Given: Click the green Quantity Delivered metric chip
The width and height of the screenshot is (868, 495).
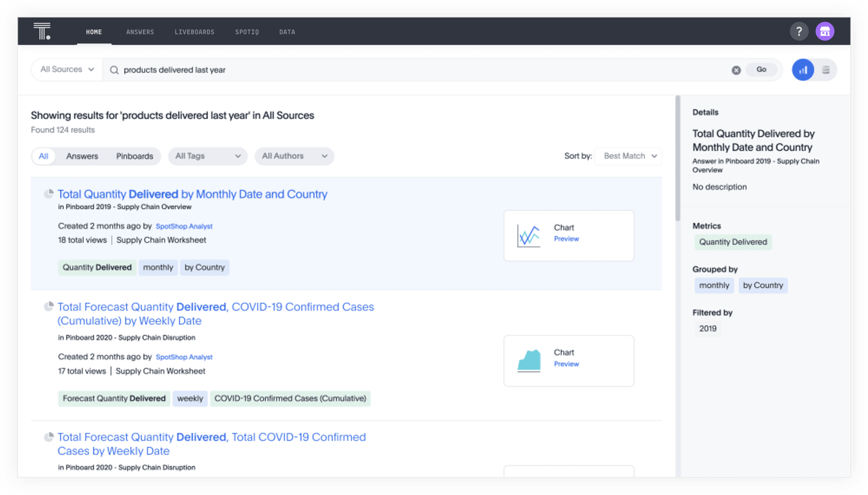Looking at the screenshot, I should pos(97,267).
